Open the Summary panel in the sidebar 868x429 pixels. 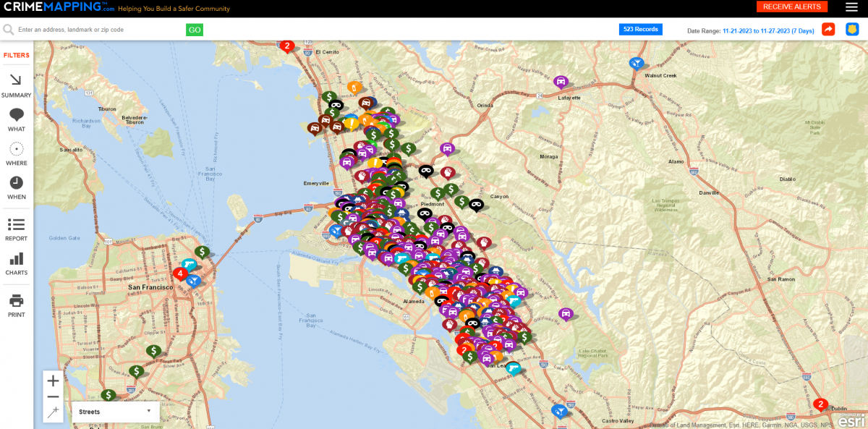click(x=16, y=85)
